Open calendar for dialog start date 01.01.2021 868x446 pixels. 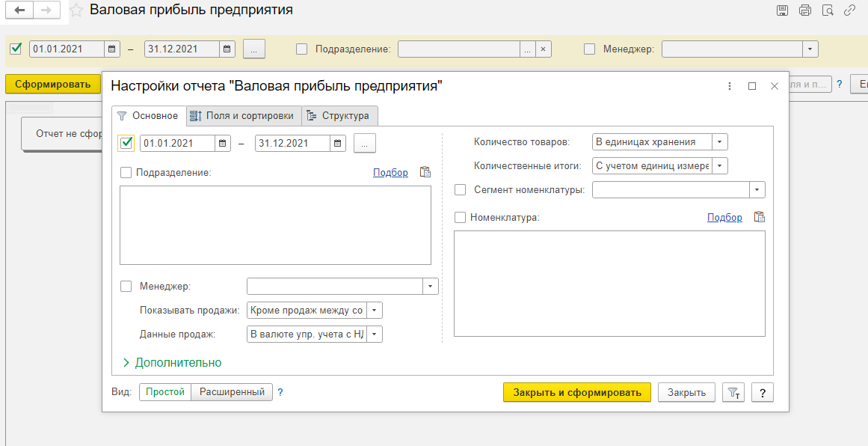[x=223, y=143]
